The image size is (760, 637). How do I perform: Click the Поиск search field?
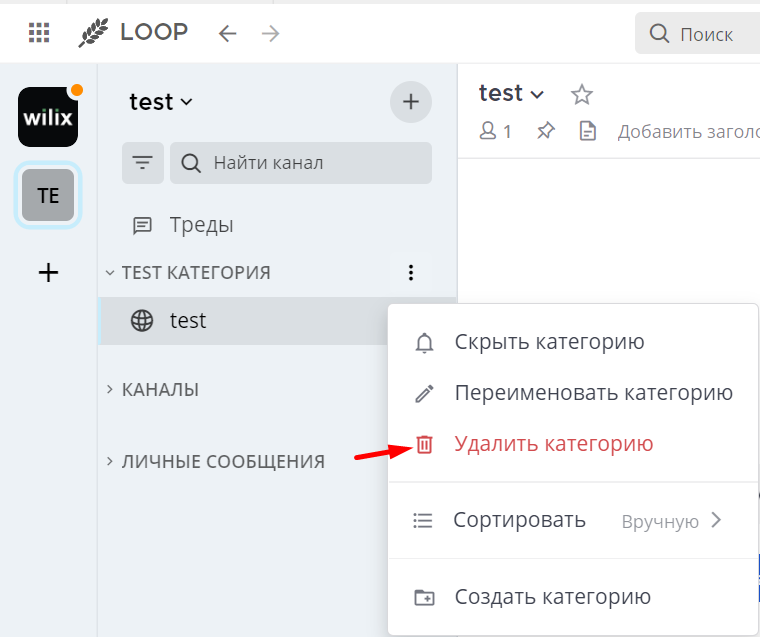(697, 33)
